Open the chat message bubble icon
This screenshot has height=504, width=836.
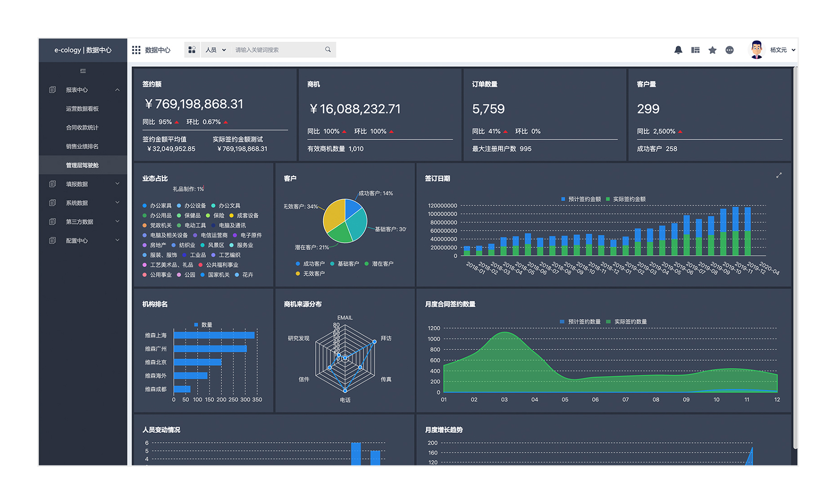[729, 50]
